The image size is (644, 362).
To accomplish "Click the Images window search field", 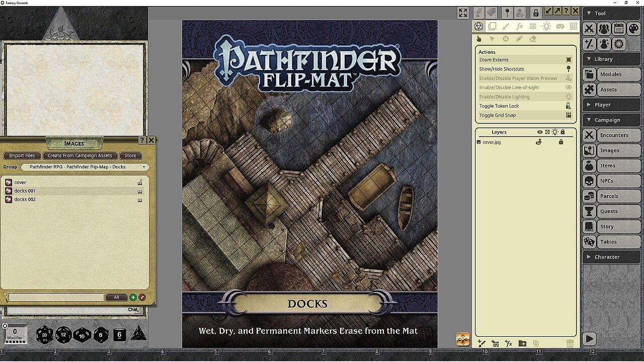I will [56, 298].
